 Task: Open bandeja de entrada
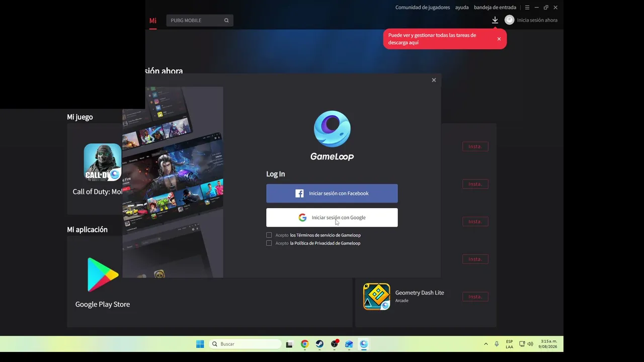495,8
